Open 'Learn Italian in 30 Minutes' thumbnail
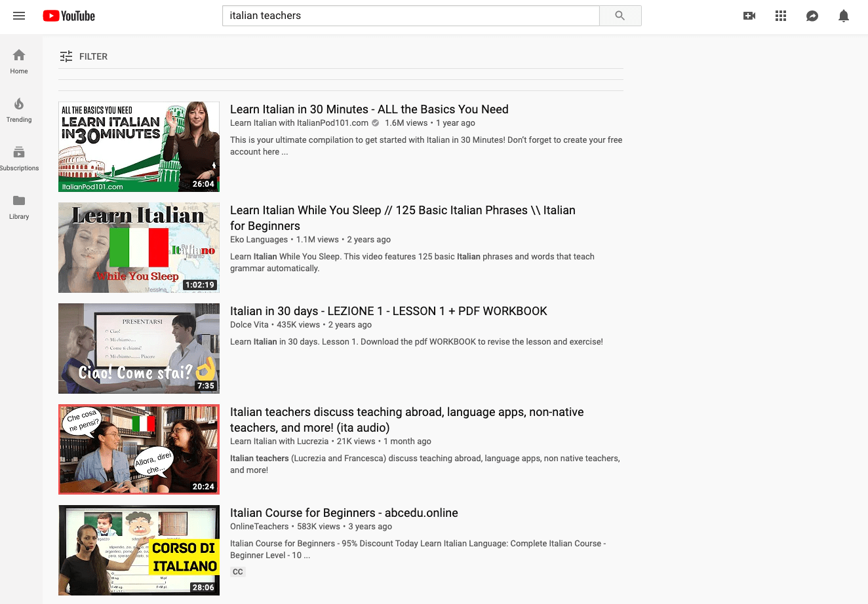The image size is (868, 604). tap(139, 147)
